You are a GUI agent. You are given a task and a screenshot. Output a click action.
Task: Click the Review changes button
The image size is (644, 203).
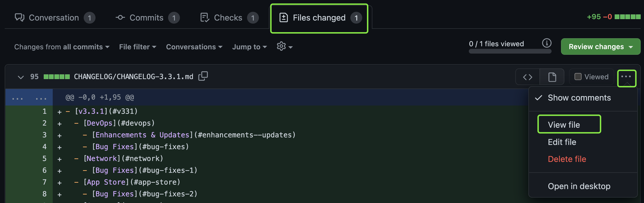pos(600,47)
